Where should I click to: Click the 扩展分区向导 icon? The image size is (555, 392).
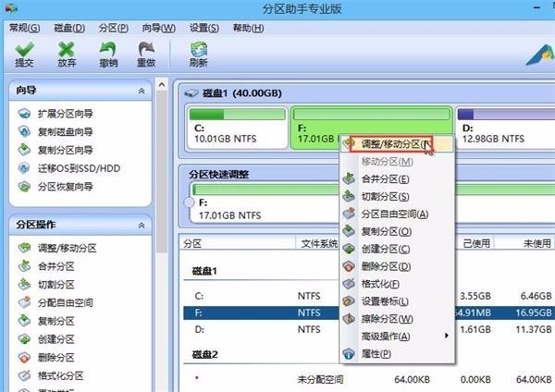(x=24, y=114)
